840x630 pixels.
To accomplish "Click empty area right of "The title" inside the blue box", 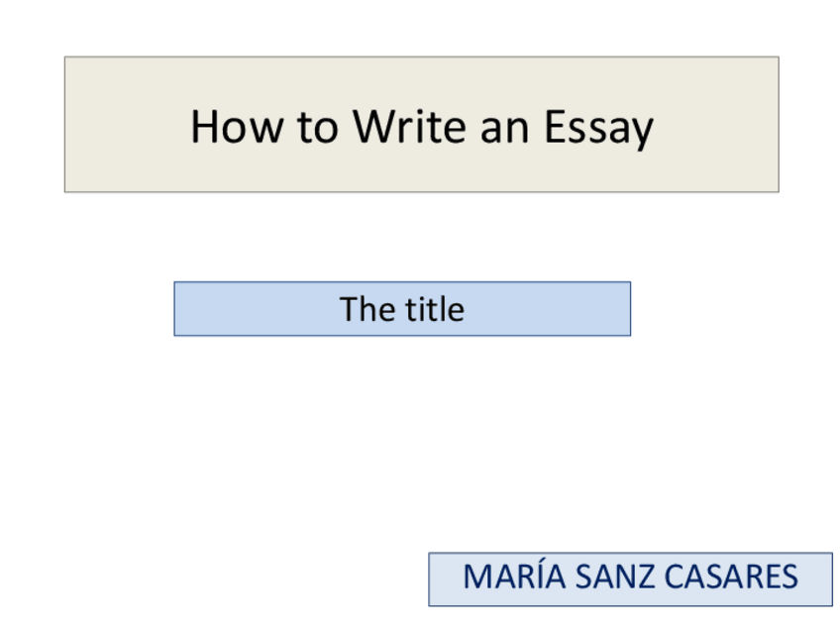I will [x=550, y=309].
